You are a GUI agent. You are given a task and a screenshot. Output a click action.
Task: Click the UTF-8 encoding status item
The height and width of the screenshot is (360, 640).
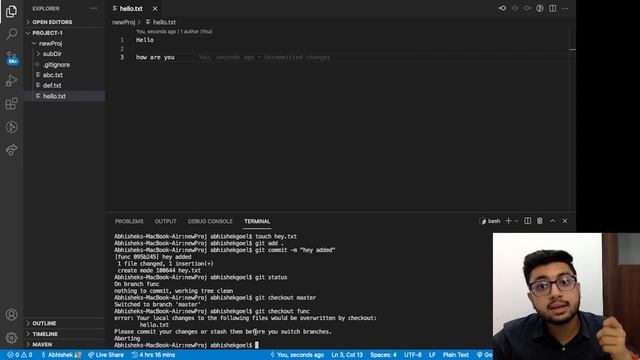point(413,355)
